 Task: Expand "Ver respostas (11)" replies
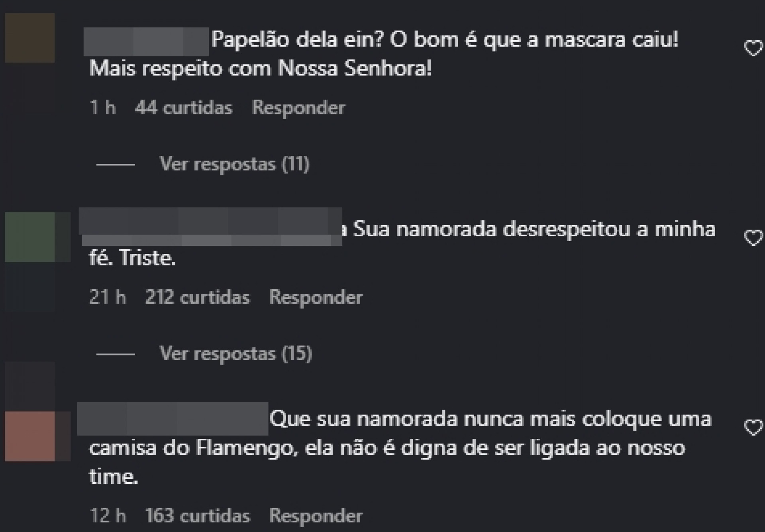(x=234, y=164)
